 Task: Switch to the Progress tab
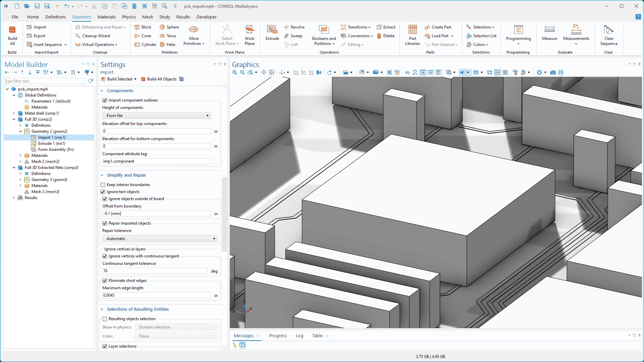[278, 336]
